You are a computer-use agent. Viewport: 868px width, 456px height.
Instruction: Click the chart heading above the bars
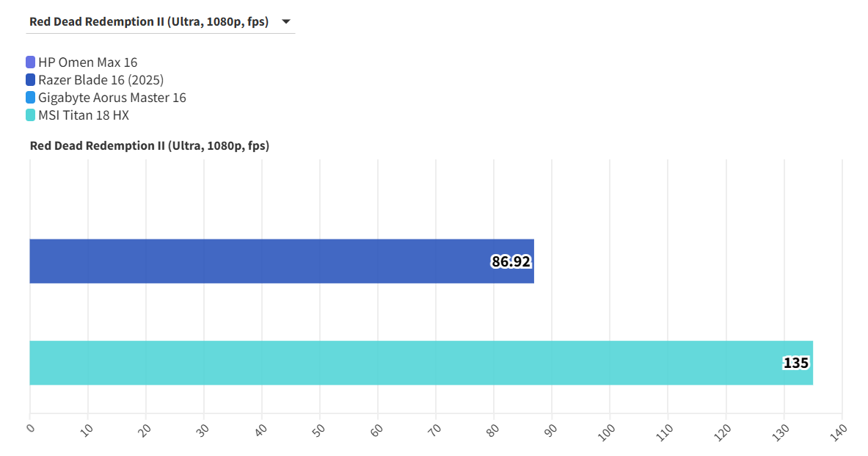(x=150, y=145)
